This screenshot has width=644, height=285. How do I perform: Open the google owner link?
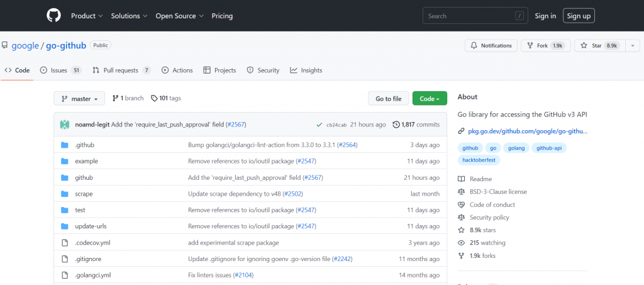[25, 45]
